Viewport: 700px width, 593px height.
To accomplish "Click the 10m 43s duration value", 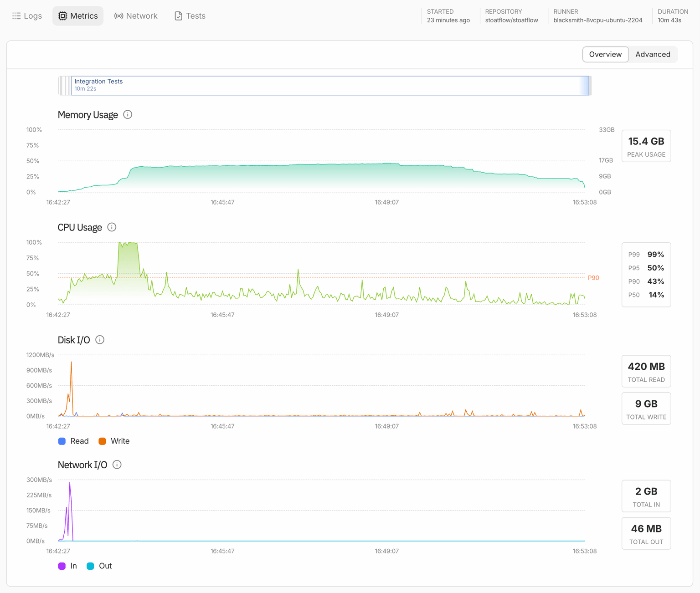I will 669,20.
